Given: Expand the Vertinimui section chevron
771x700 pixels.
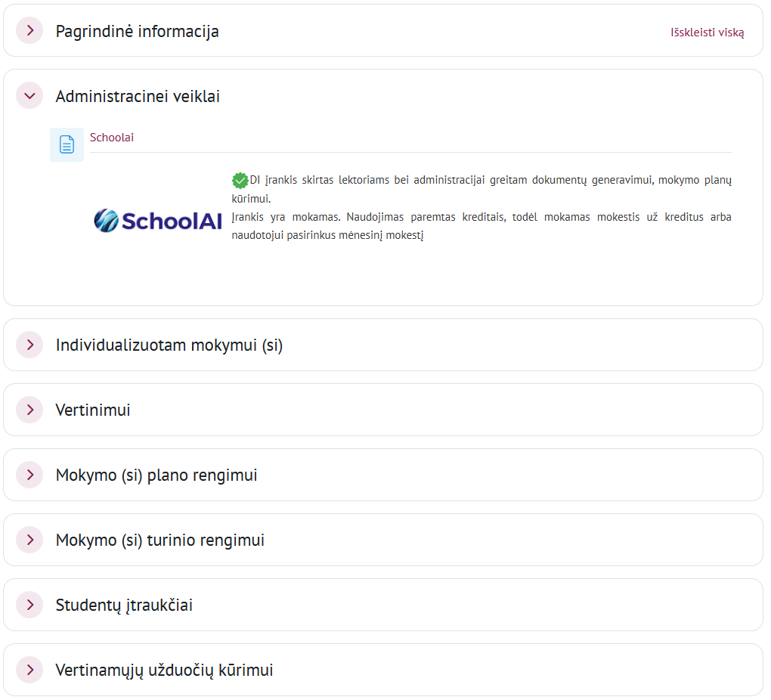Looking at the screenshot, I should click(x=29, y=410).
